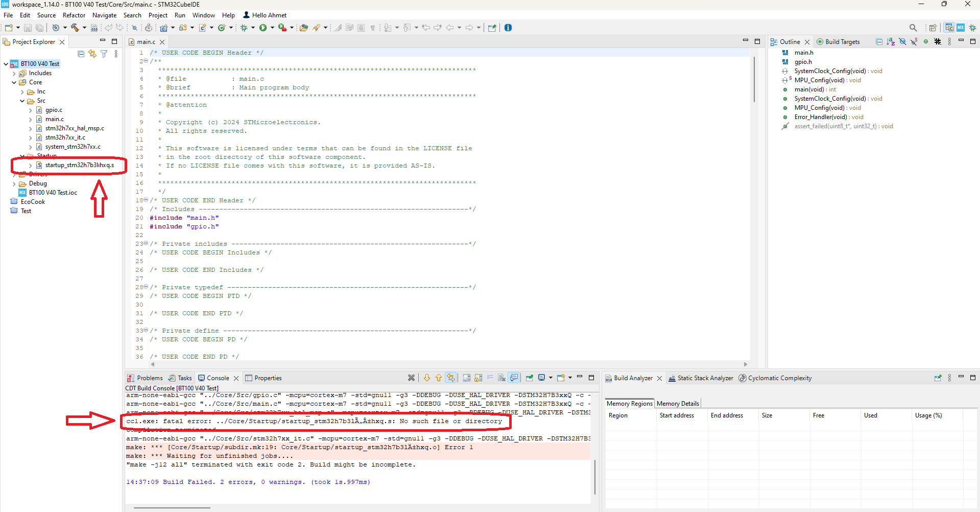This screenshot has height=512, width=980.
Task: Collapse All items in Project Explorer
Action: [x=81, y=54]
